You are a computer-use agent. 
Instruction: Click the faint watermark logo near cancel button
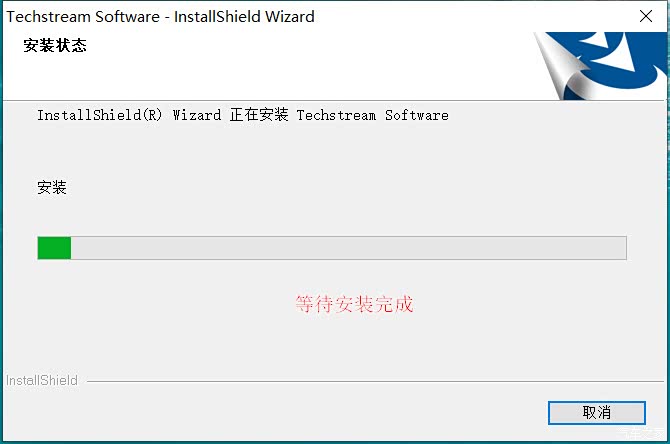coord(643,432)
